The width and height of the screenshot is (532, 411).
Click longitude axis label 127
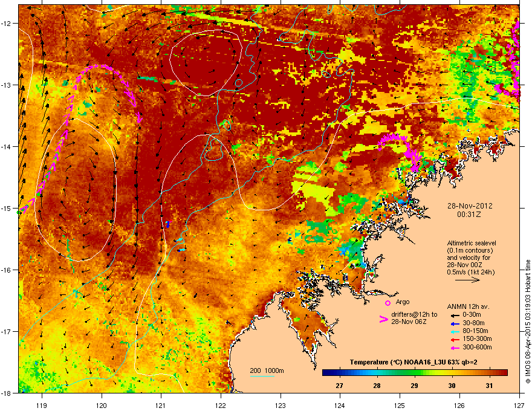click(x=519, y=405)
